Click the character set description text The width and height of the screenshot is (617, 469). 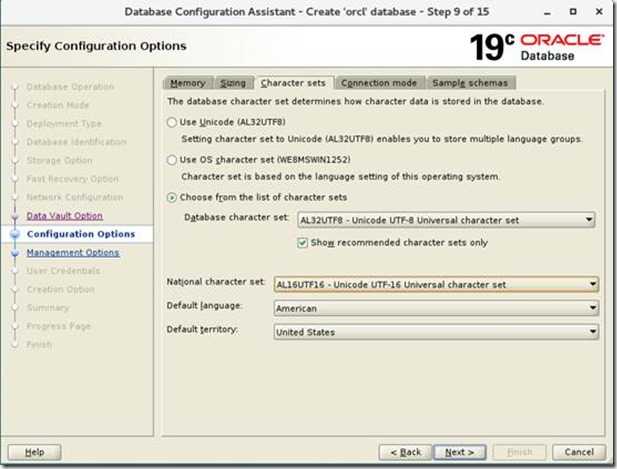pos(356,102)
